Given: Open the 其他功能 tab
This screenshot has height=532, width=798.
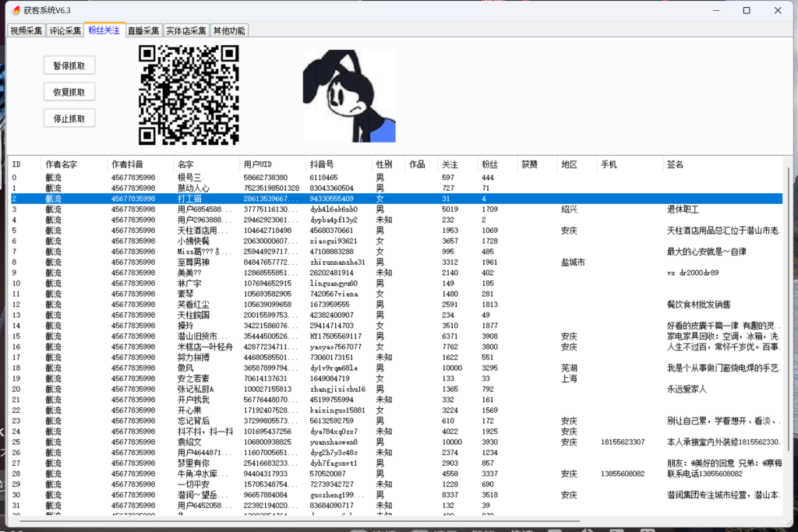Looking at the screenshot, I should (229, 30).
